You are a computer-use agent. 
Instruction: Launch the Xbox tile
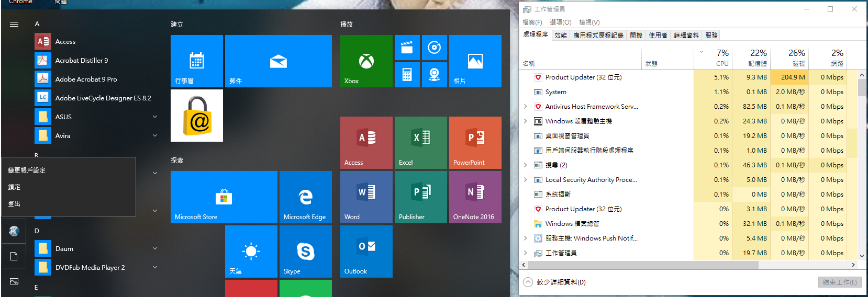pyautogui.click(x=366, y=61)
